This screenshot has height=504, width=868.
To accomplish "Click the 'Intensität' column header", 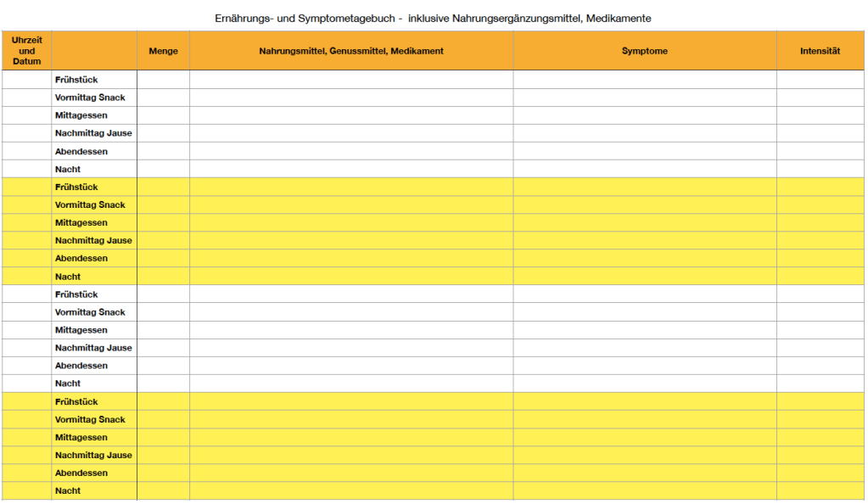I will coord(820,51).
